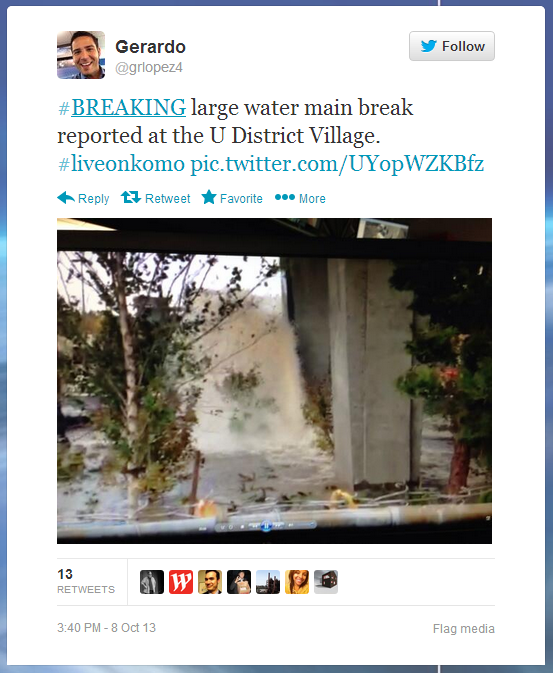Click the third retweeter avatar with man in suit
Viewport: 553px width, 673px height.
click(x=210, y=582)
